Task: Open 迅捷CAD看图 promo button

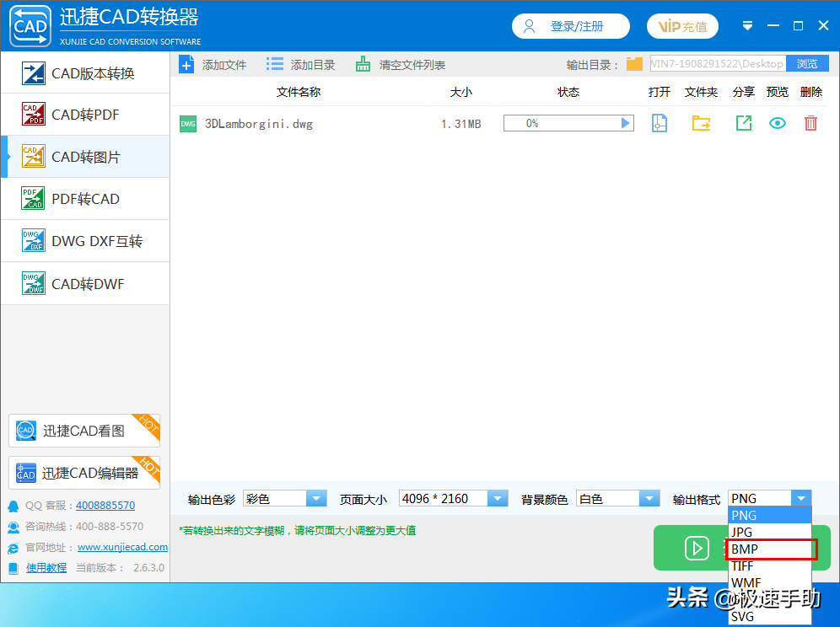Action: tap(84, 431)
